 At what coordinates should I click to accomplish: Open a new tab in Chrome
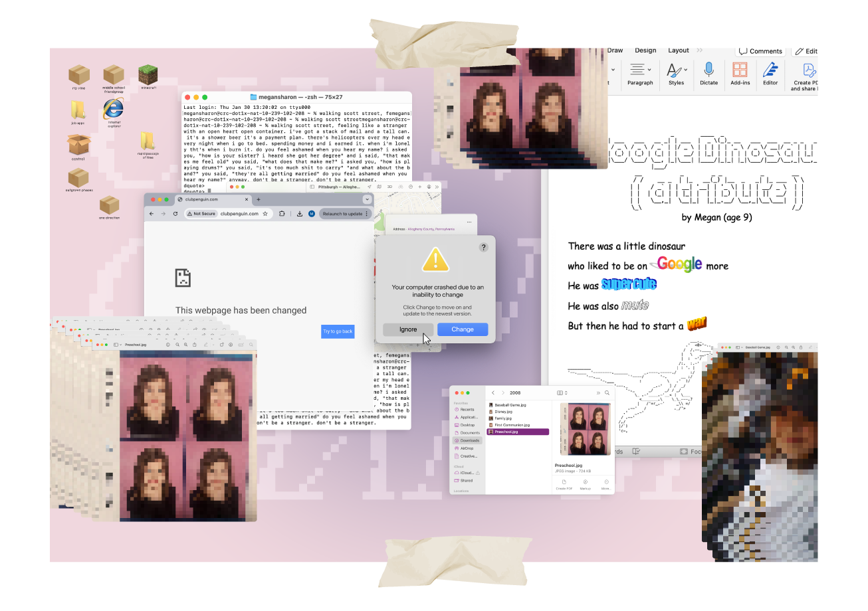pos(259,199)
